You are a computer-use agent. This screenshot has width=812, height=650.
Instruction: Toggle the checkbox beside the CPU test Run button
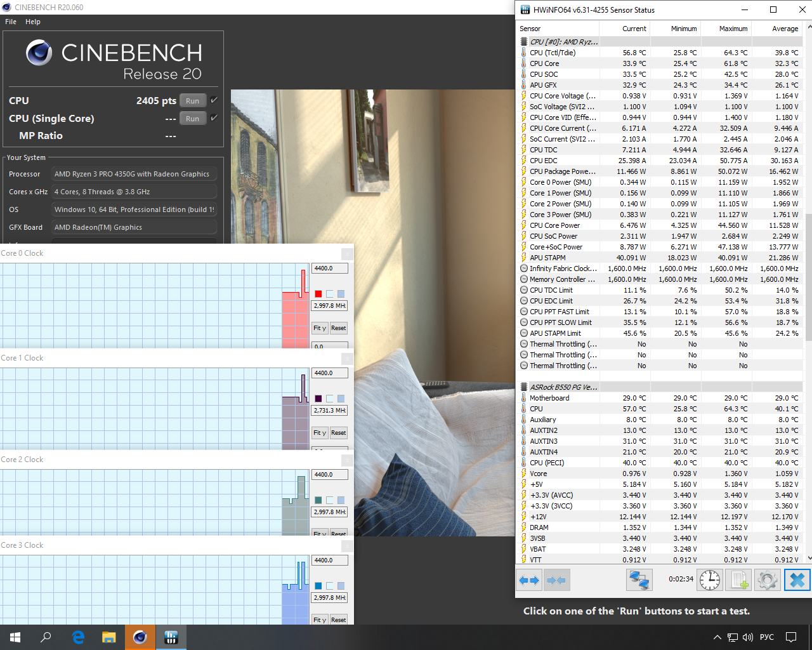pos(214,100)
